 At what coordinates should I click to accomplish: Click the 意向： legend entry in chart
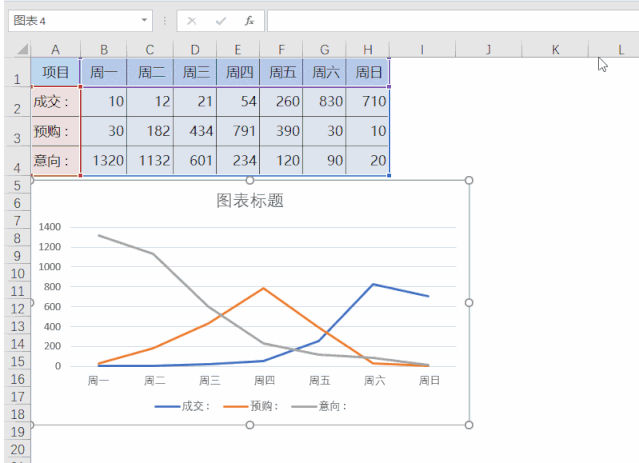click(319, 406)
